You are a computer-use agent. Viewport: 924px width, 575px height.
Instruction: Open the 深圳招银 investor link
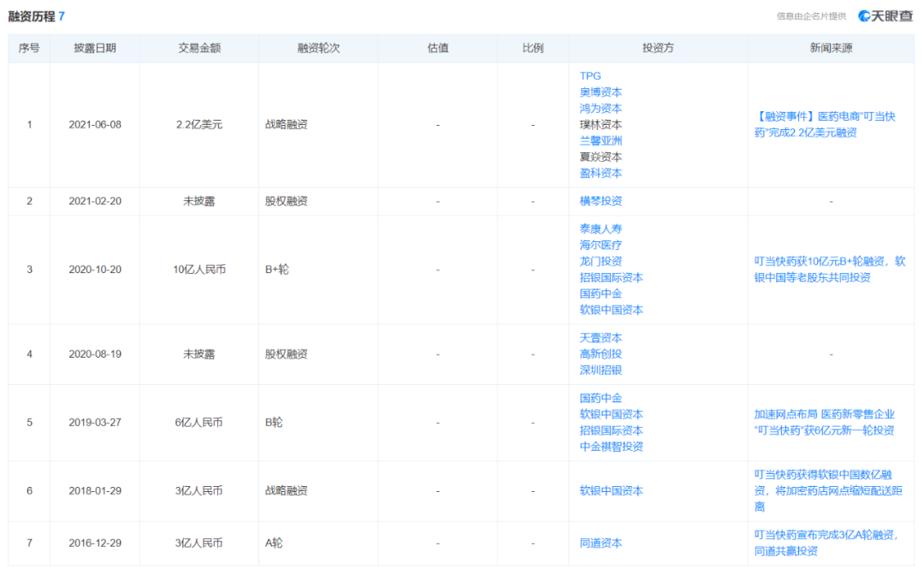coord(601,370)
